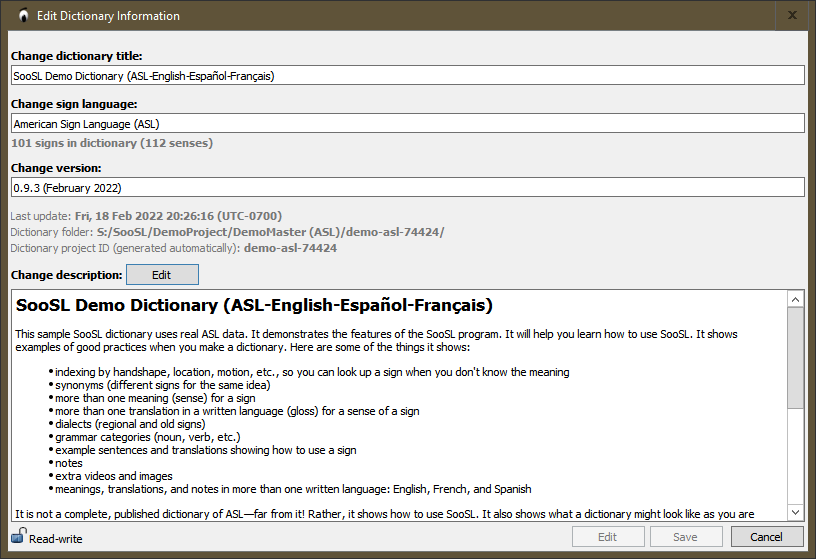Viewport: 816px width, 559px height.
Task: Close the Edit Dictionary Information dialog
Action: (792, 15)
